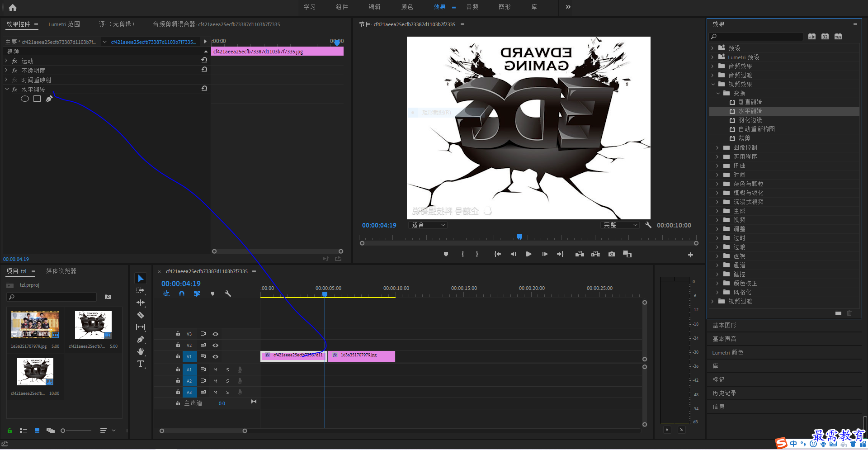868x450 pixels.
Task: Open the 媒体浏览器 tab
Action: click(x=61, y=271)
